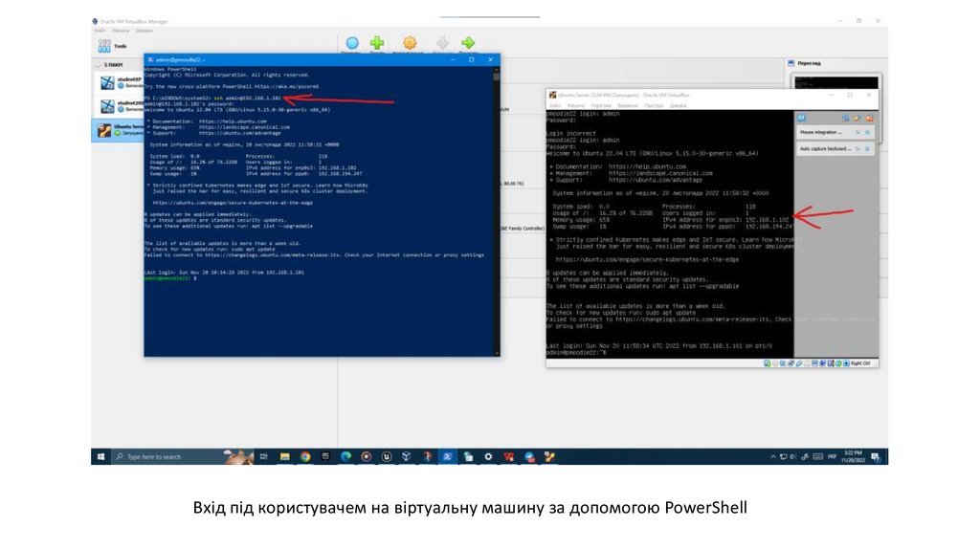Image resolution: width=980 pixels, height=549 pixels.
Task: Click the PowerShell window vertical scrollbar
Action: tap(497, 212)
